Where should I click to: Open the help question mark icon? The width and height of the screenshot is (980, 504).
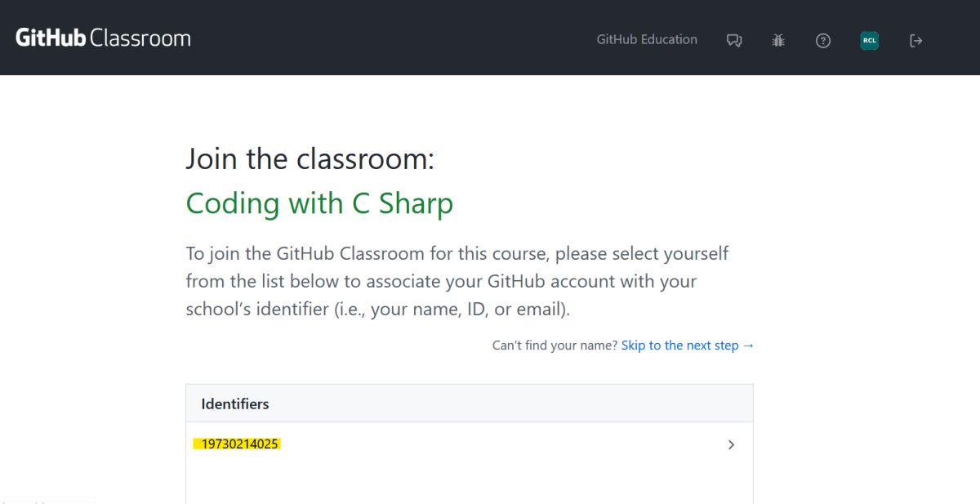823,40
